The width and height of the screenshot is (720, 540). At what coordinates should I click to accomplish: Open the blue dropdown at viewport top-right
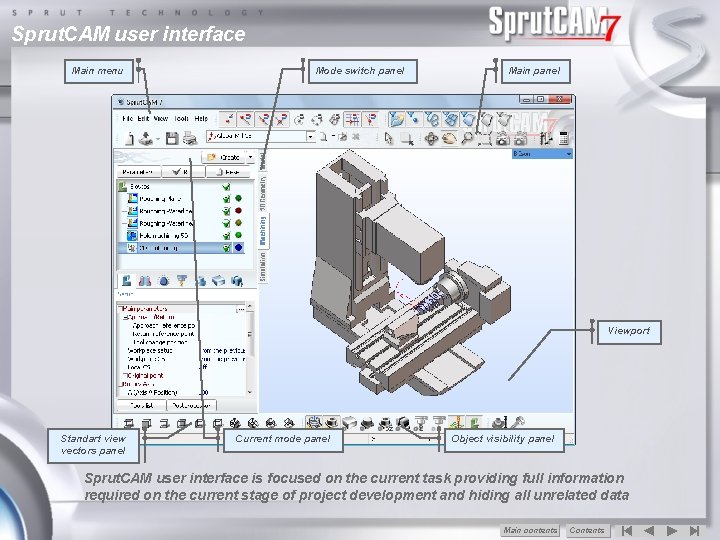pos(542,154)
